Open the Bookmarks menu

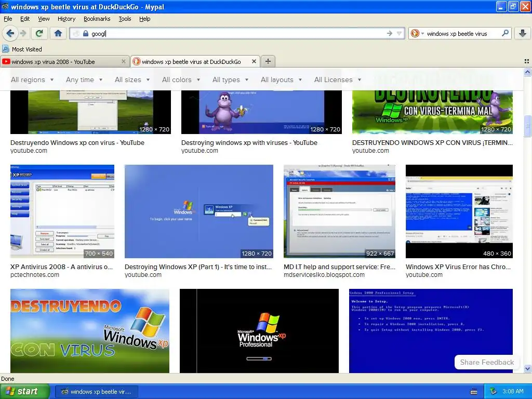(97, 19)
